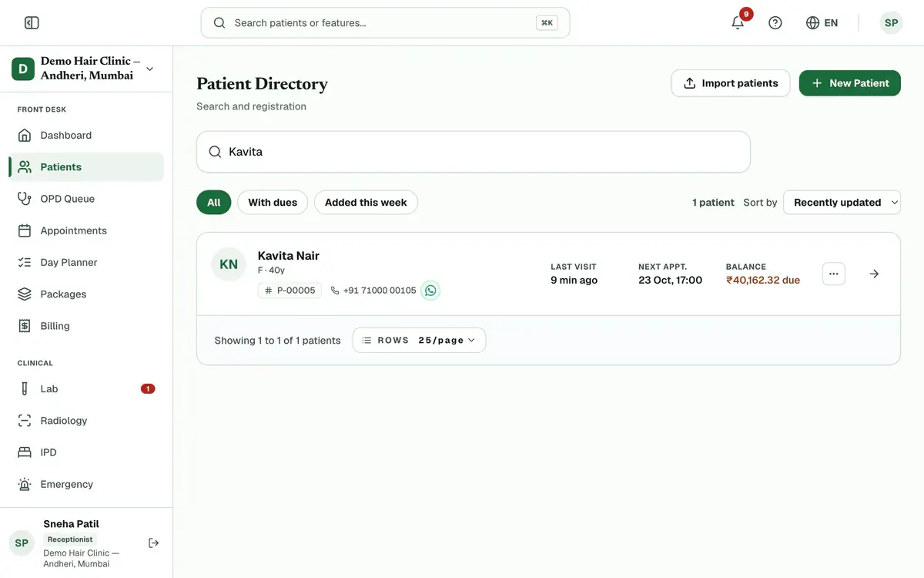Open more actions menu for Kavita Nair

click(834, 274)
